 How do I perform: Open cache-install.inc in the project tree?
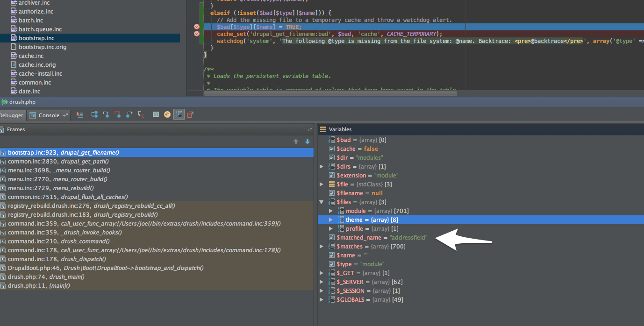(x=40, y=74)
